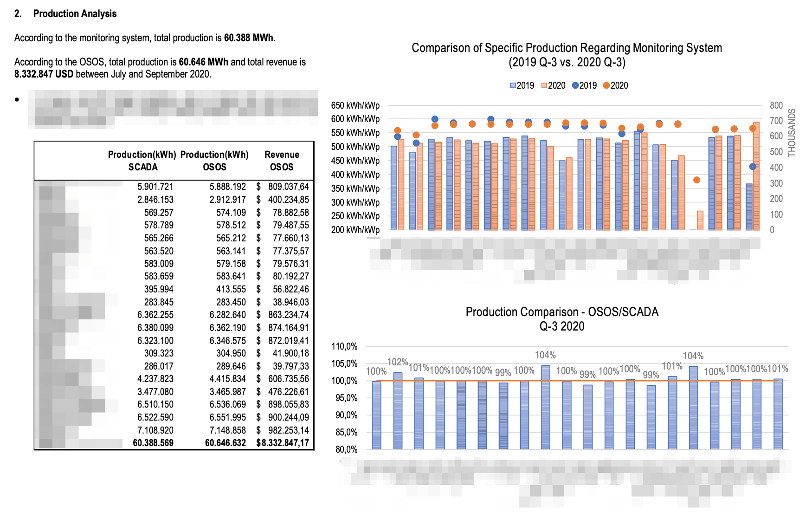Click the THOUSANDS secondary axis title
The height and width of the screenshot is (519, 812).
pos(792,132)
